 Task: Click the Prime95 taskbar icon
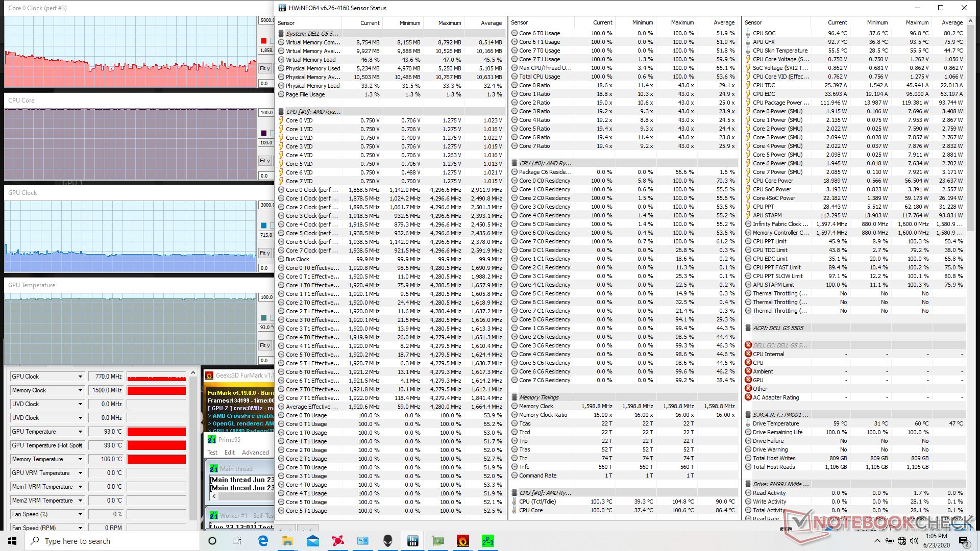(487, 541)
